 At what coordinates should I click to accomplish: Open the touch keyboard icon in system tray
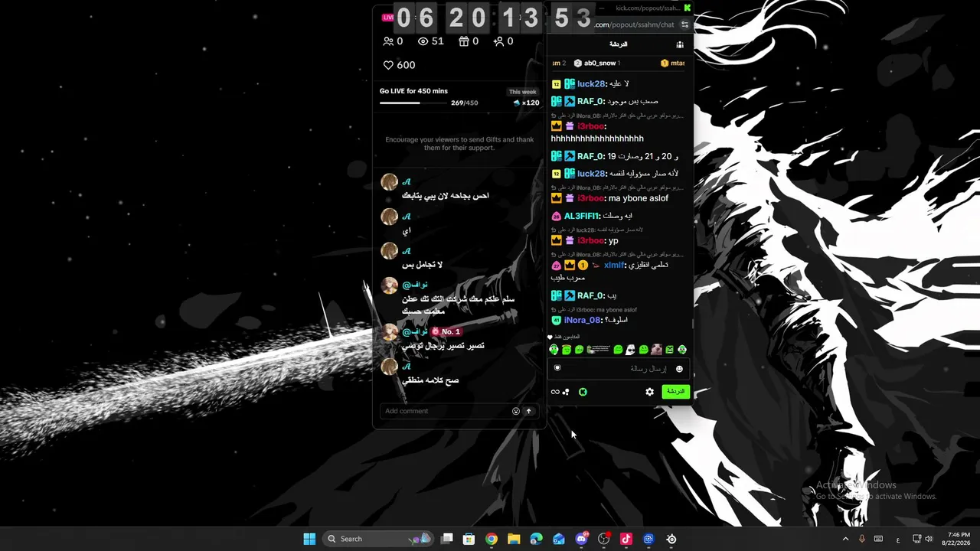click(x=879, y=539)
